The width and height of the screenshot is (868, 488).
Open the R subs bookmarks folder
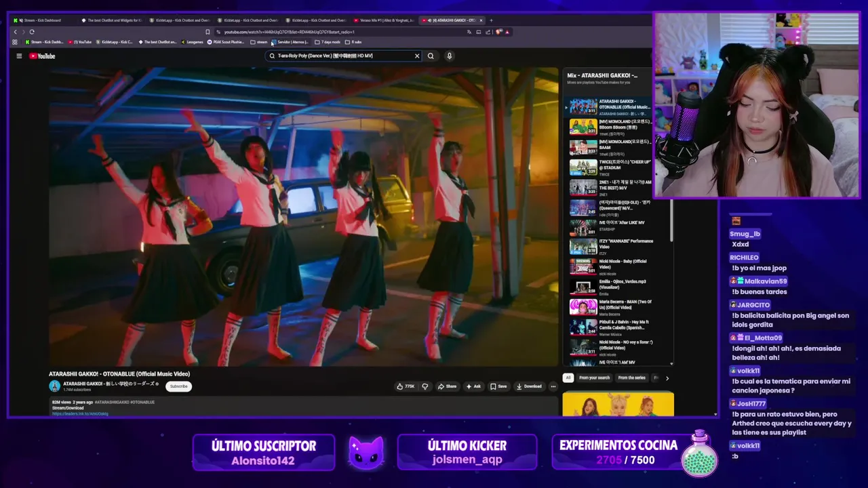pyautogui.click(x=354, y=42)
